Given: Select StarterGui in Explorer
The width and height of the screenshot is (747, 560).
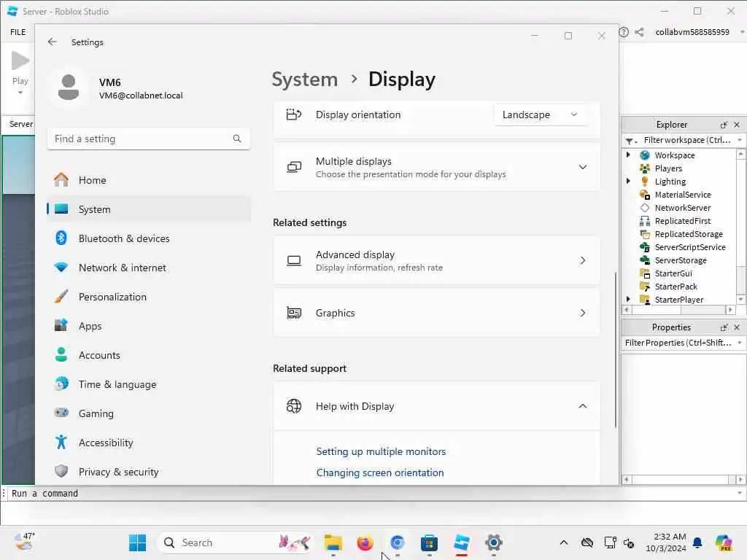Looking at the screenshot, I should coord(673,273).
